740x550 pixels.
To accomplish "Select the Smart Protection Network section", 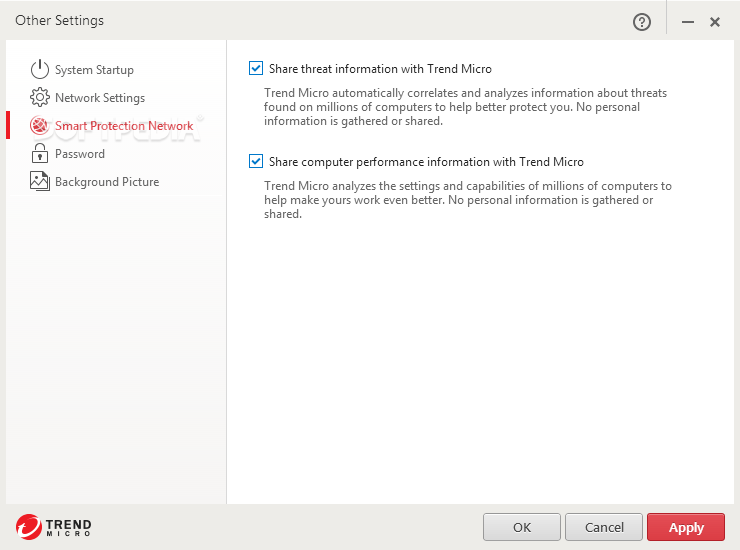I will click(x=124, y=126).
